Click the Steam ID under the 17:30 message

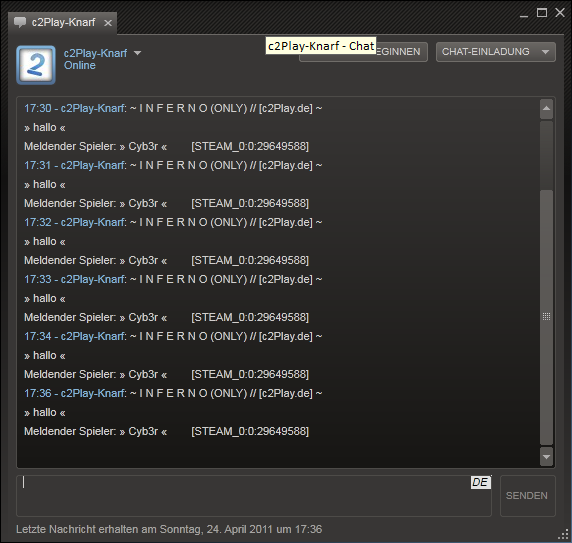250,146
